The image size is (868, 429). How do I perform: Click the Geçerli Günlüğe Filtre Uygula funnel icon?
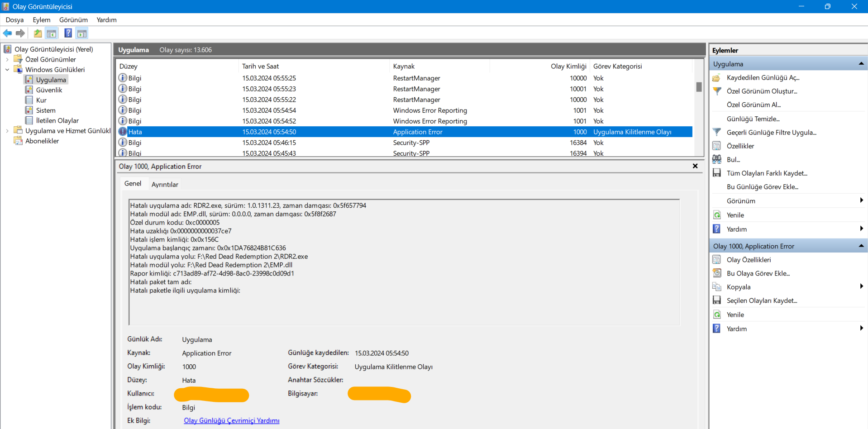(717, 132)
